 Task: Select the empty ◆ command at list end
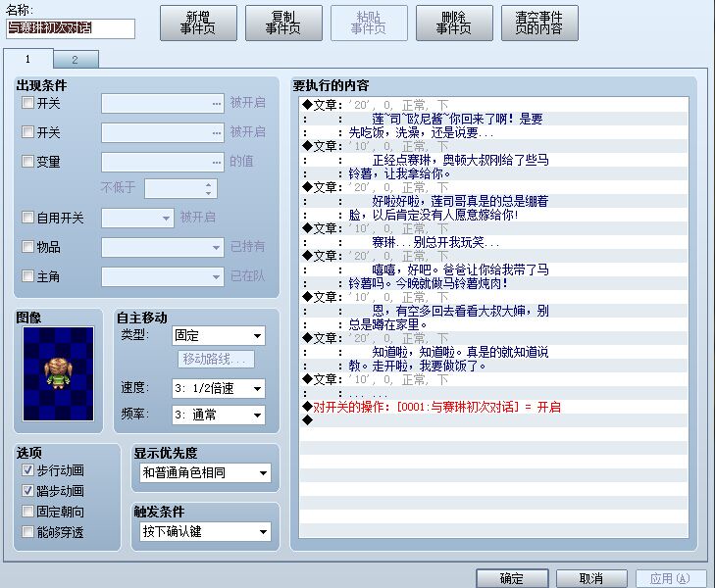point(494,420)
